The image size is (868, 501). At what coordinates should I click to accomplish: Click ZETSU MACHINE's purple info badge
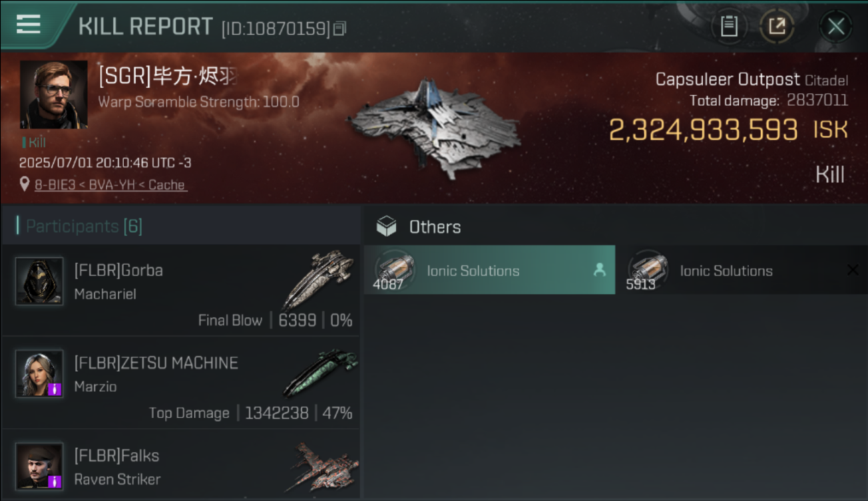(x=55, y=389)
